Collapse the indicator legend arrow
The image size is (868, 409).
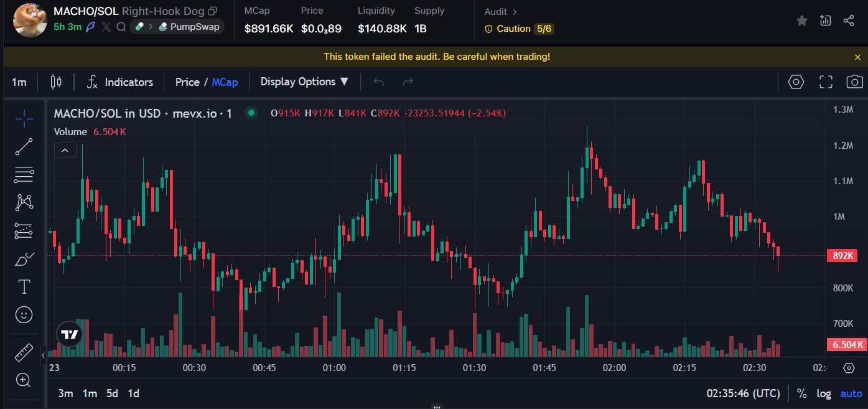(x=65, y=150)
